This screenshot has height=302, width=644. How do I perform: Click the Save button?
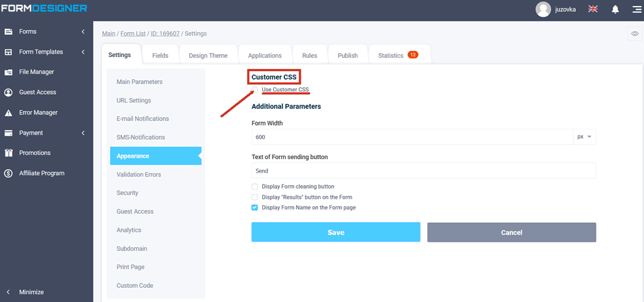coord(335,232)
